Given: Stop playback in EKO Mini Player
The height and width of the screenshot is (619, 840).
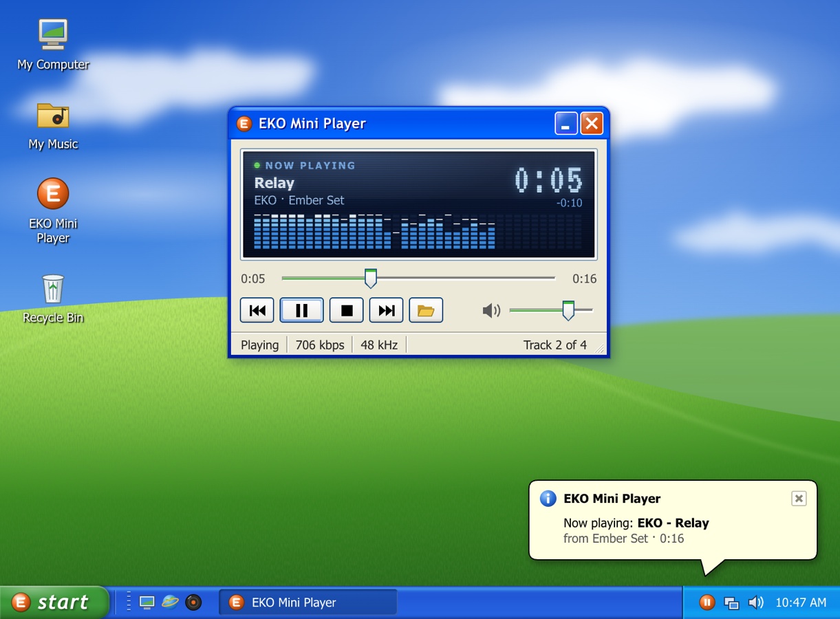Looking at the screenshot, I should coord(347,311).
